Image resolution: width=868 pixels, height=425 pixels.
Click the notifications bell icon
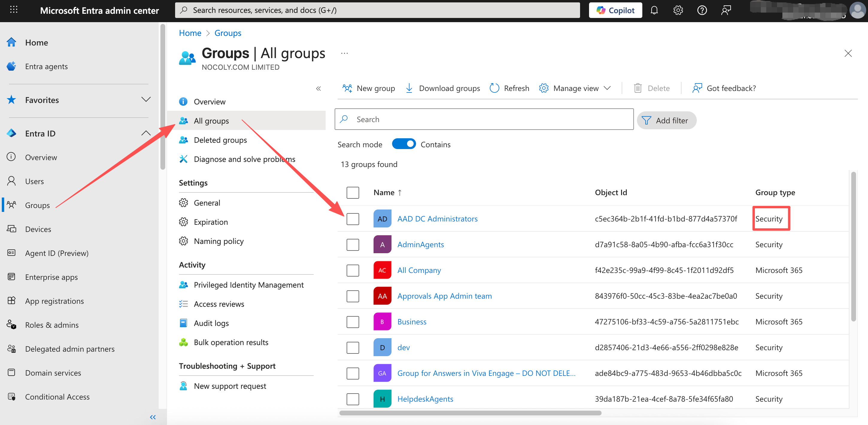(x=654, y=10)
